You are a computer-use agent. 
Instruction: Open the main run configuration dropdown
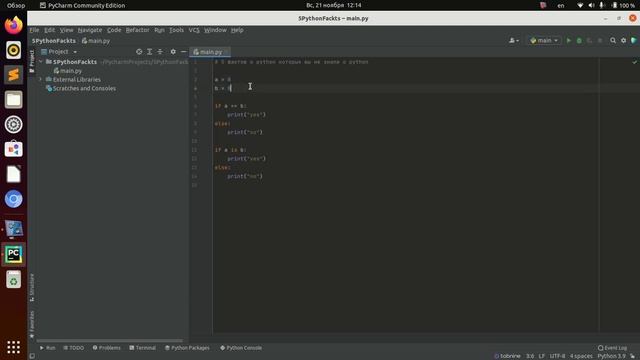coord(544,40)
